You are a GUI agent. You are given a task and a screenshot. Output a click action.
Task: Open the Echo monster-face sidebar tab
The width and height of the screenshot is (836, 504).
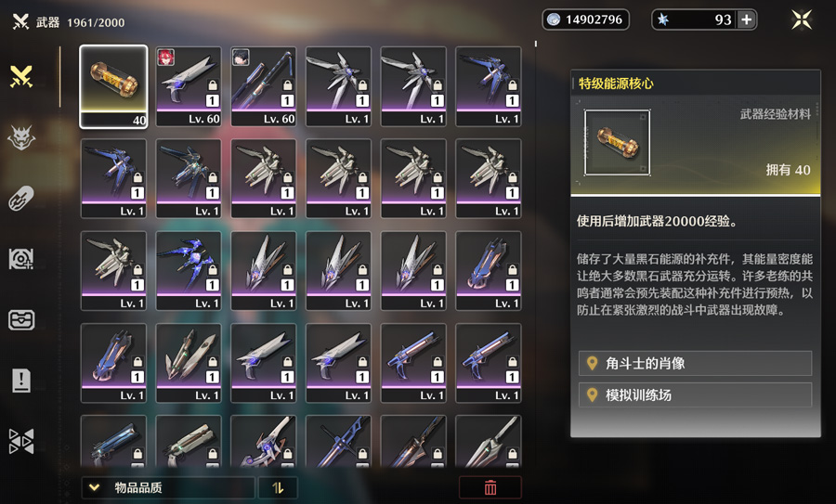pos(20,138)
